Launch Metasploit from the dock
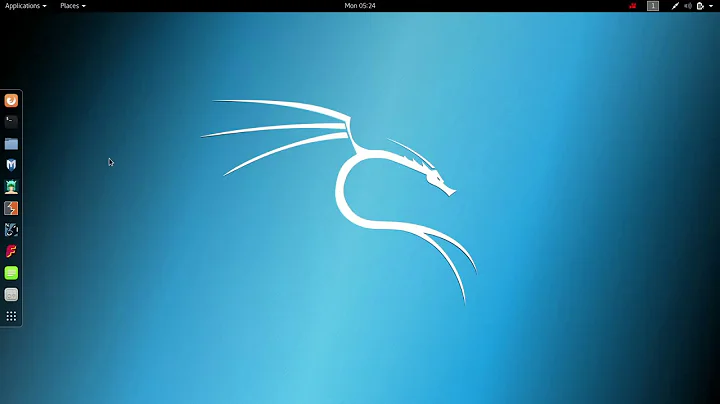 [11, 165]
